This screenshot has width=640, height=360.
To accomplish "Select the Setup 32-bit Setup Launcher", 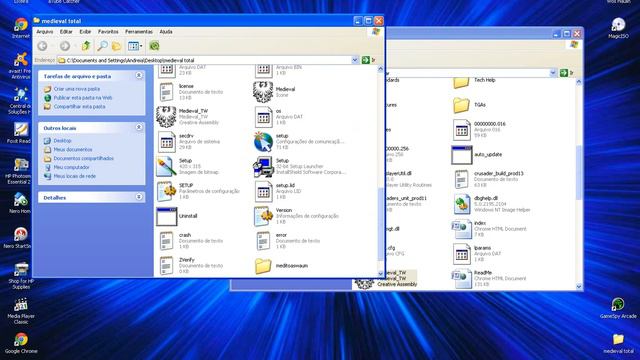I will (299, 167).
